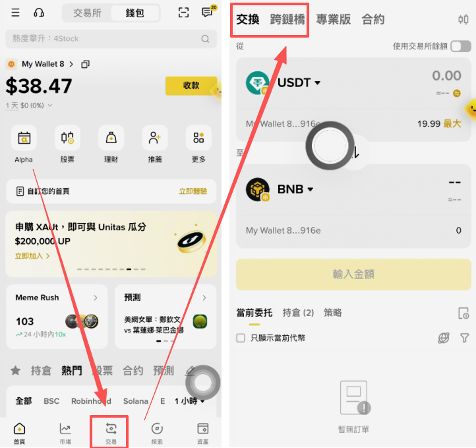Tap 立即體驗 link
This screenshot has width=476, height=448.
[x=193, y=191]
